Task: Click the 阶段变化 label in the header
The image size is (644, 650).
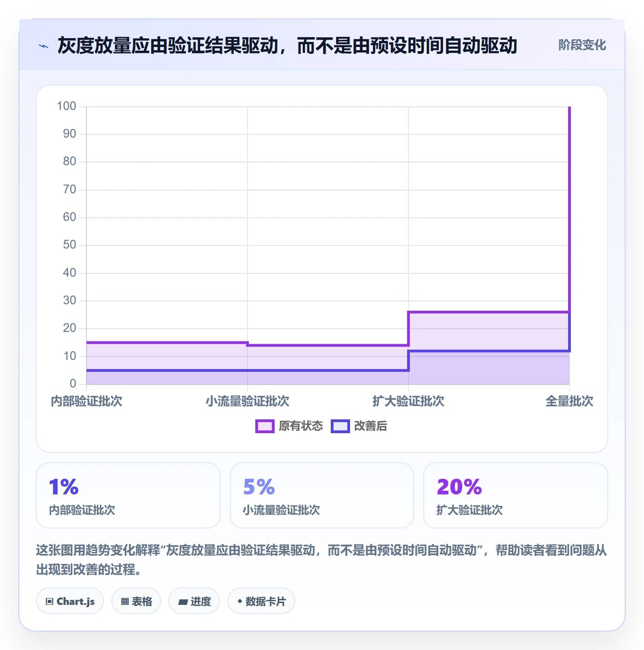Action: (x=582, y=45)
